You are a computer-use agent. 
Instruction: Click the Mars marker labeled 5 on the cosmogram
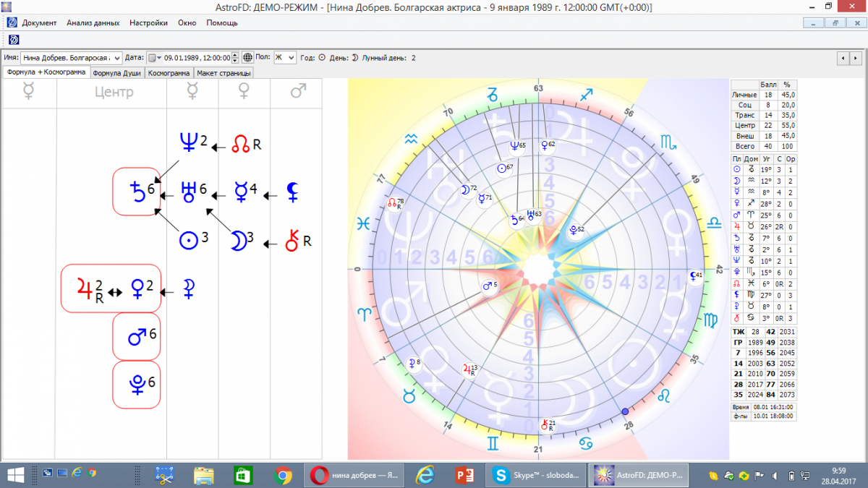click(489, 286)
